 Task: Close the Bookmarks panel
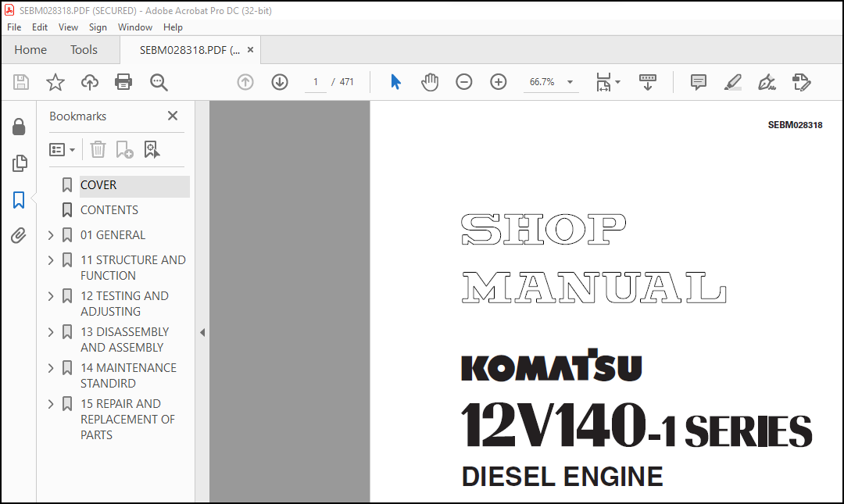172,116
